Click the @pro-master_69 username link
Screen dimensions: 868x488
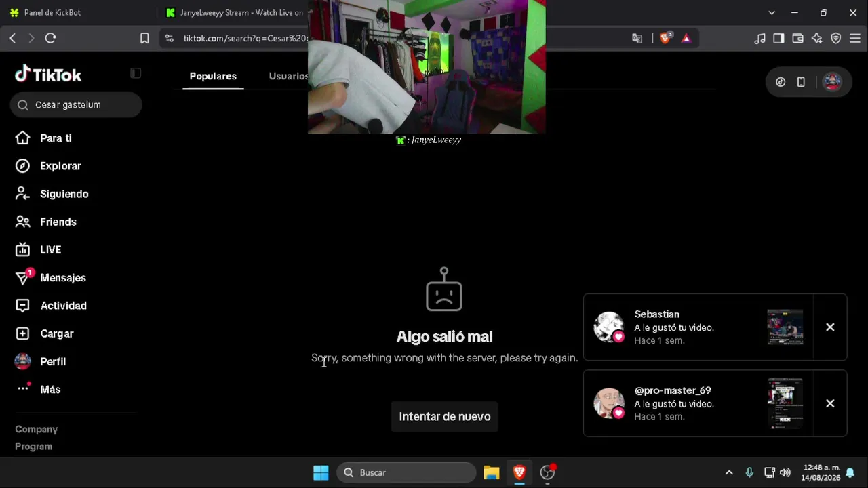pos(673,390)
